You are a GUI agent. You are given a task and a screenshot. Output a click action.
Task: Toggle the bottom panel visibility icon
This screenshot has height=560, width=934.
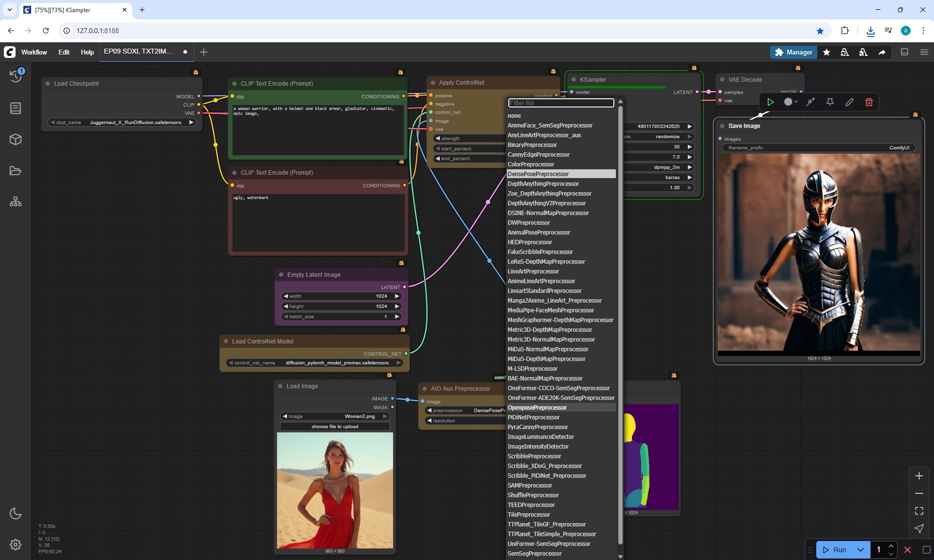904,52
